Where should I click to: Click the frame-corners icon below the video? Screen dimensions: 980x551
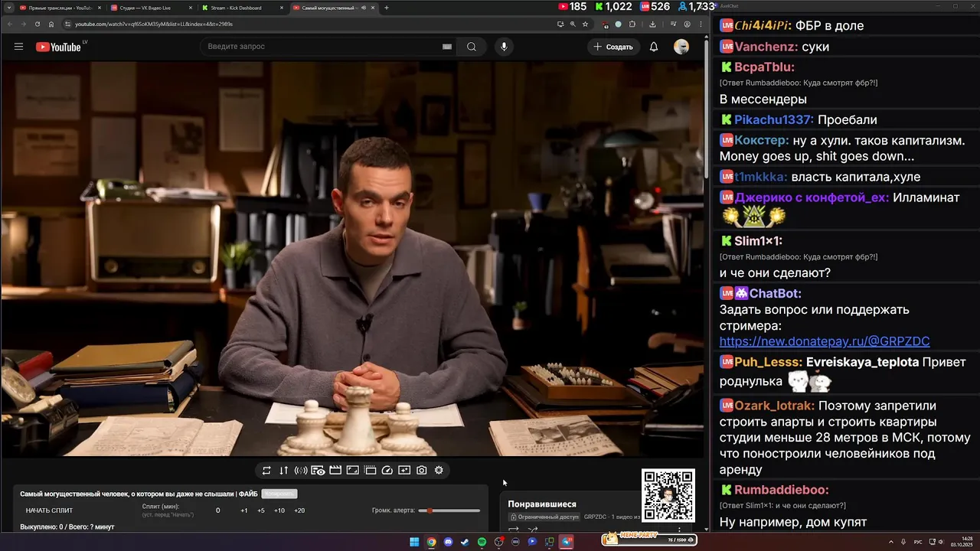[352, 471]
